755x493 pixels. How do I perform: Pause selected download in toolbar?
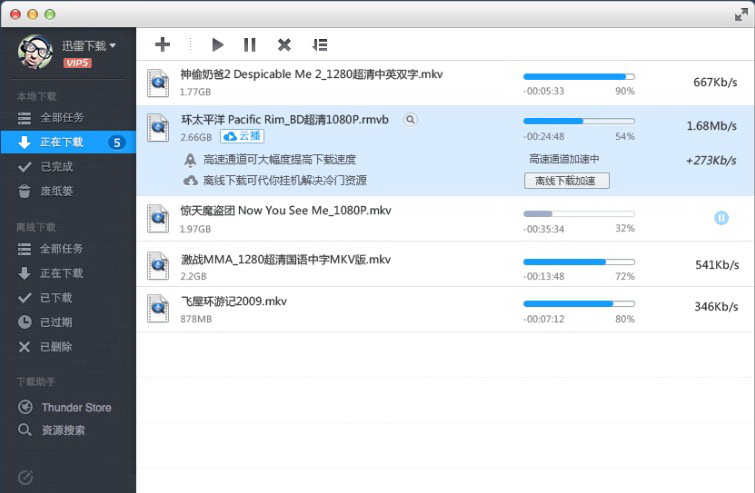(249, 45)
